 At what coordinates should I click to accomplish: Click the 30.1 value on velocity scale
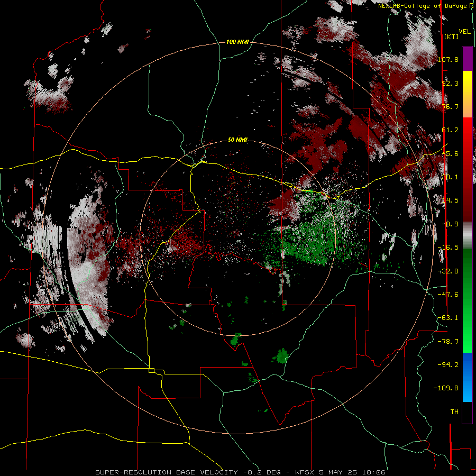(450, 177)
